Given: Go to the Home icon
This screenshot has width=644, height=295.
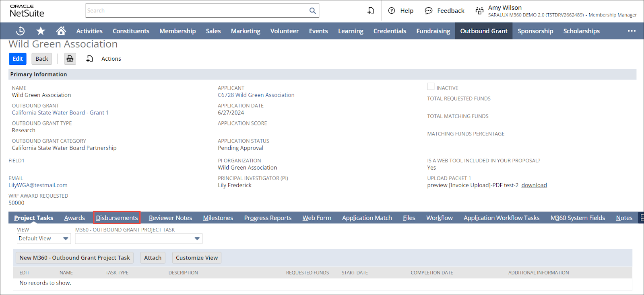Looking at the screenshot, I should click(61, 31).
